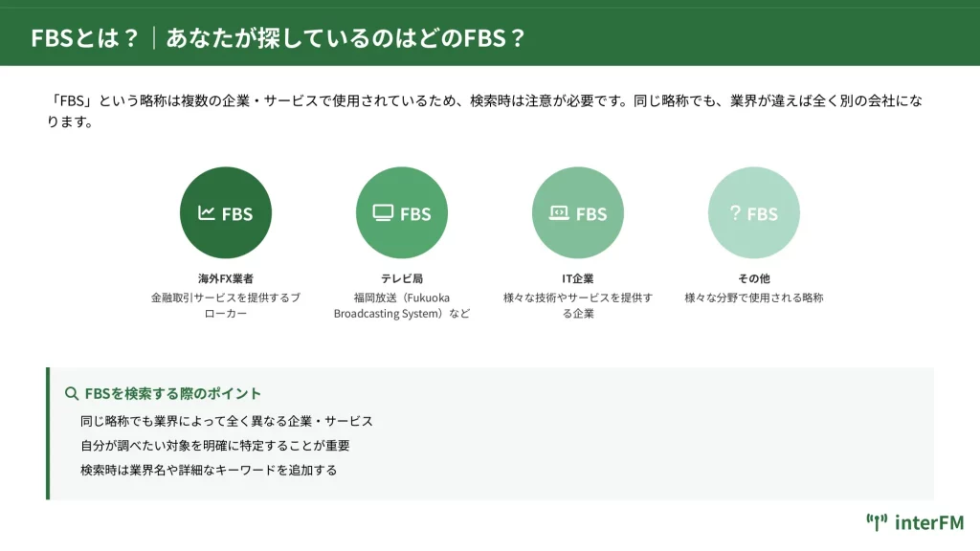Click the laptop code icon in third circle

(x=559, y=213)
